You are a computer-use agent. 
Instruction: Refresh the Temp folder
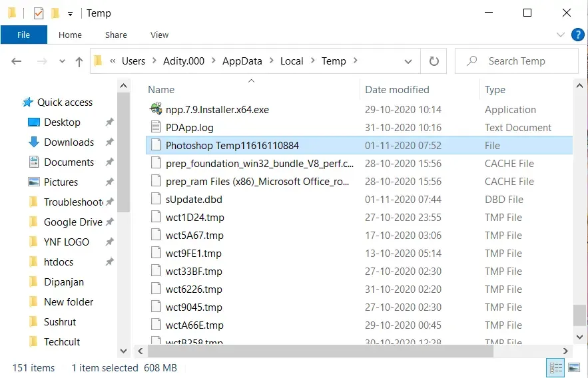pos(434,61)
